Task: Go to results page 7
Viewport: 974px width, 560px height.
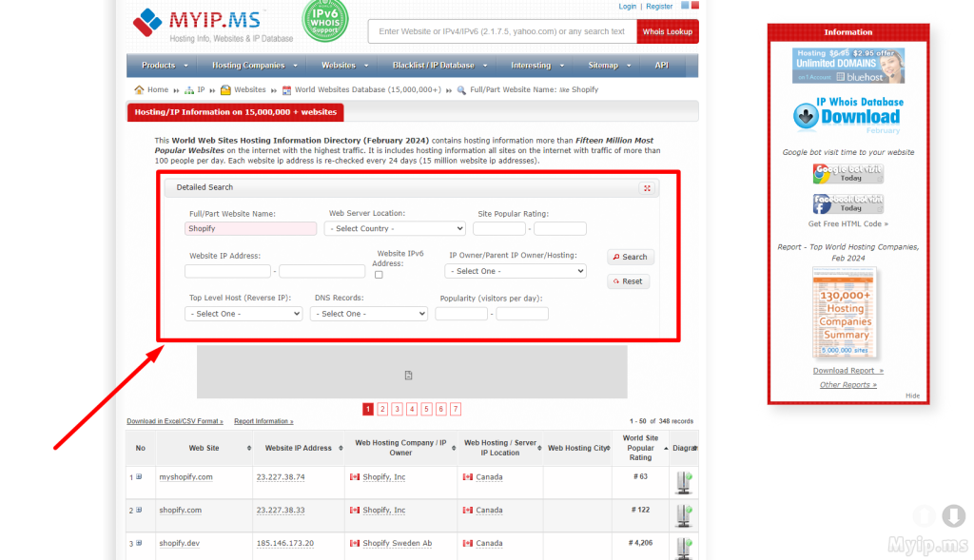Action: [456, 409]
